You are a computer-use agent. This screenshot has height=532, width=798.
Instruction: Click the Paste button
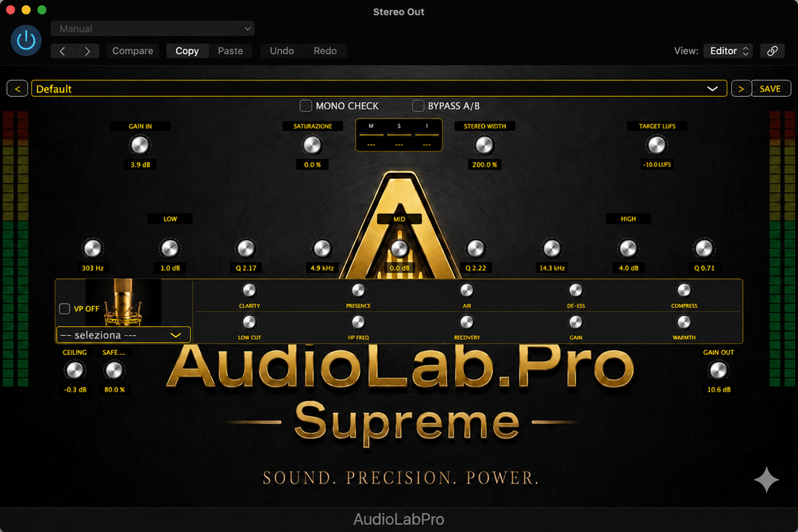(x=230, y=51)
